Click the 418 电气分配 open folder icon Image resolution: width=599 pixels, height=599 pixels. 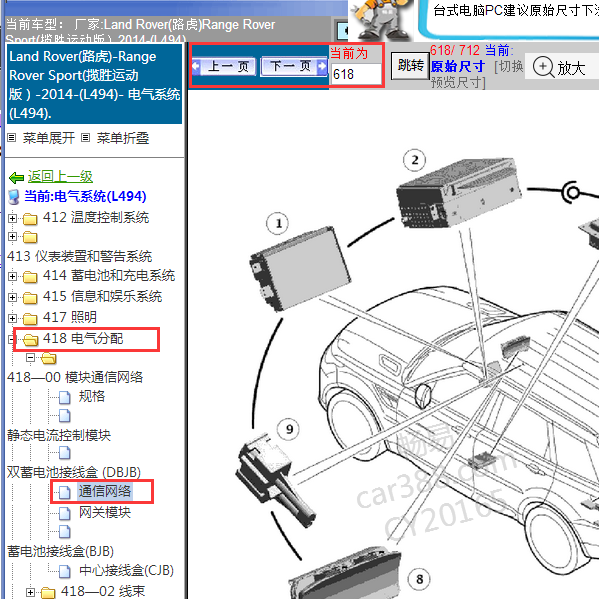tap(30, 340)
